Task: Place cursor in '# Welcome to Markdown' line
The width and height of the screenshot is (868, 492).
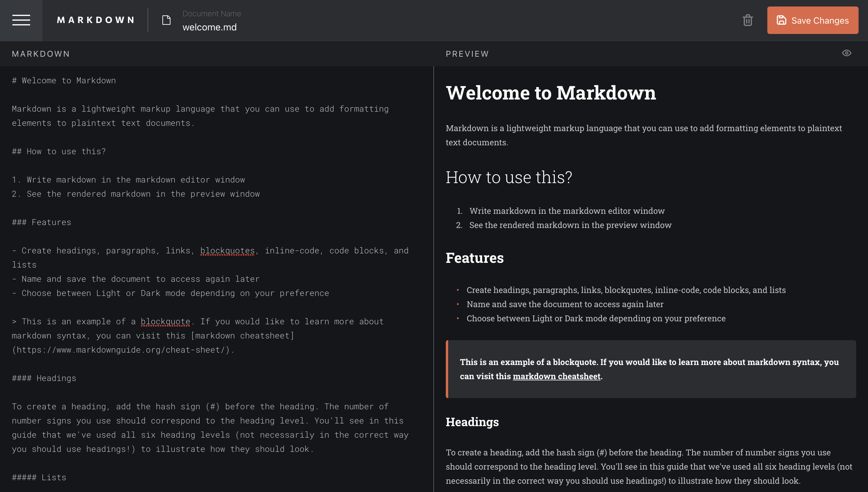Action: click(x=64, y=81)
